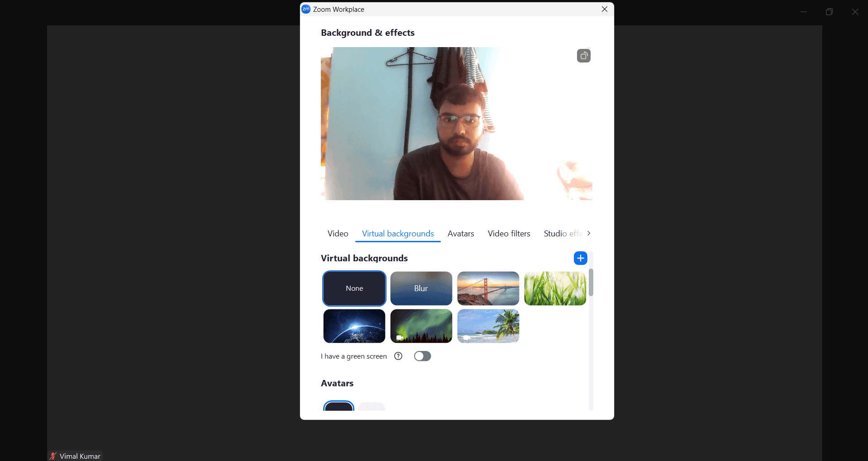Screen dimensions: 868x461
Task: Select the Studio effects tab
Action: coord(563,234)
